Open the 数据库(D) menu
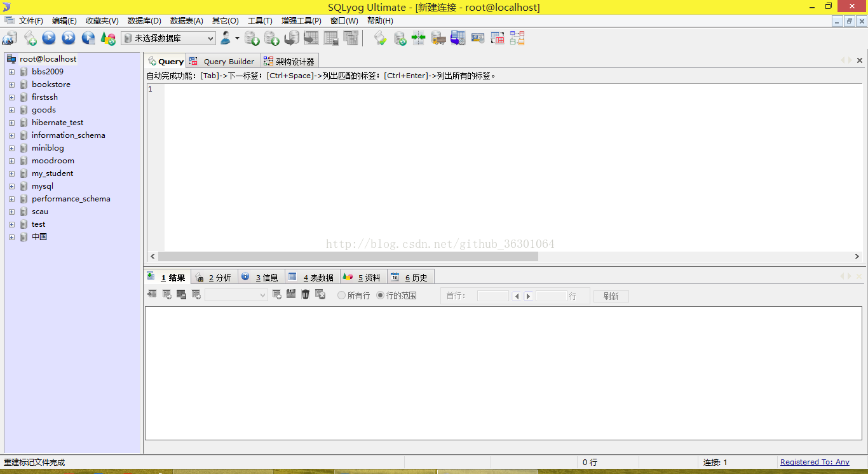 click(144, 21)
